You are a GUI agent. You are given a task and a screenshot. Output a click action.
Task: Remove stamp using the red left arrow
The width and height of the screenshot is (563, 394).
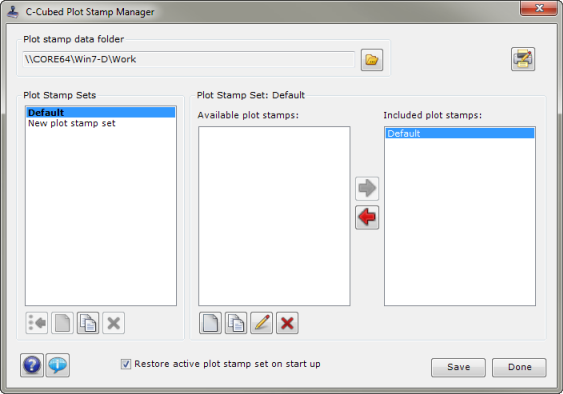tap(367, 217)
